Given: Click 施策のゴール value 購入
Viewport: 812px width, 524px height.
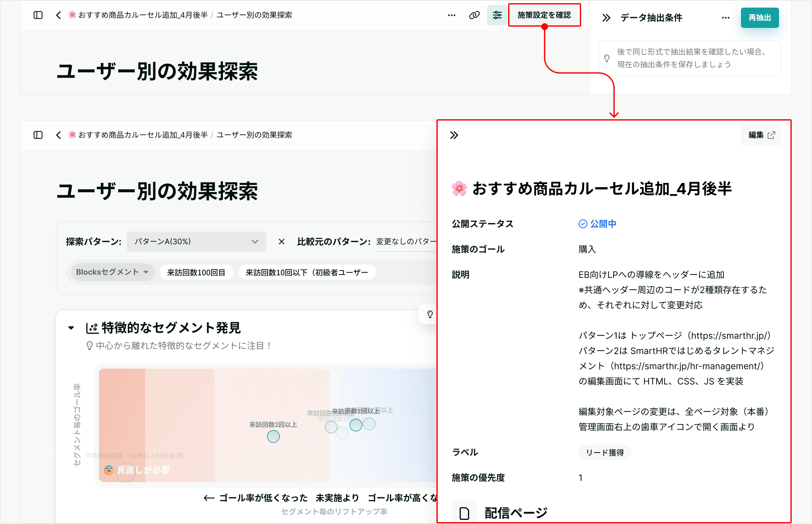Looking at the screenshot, I should pyautogui.click(x=587, y=249).
